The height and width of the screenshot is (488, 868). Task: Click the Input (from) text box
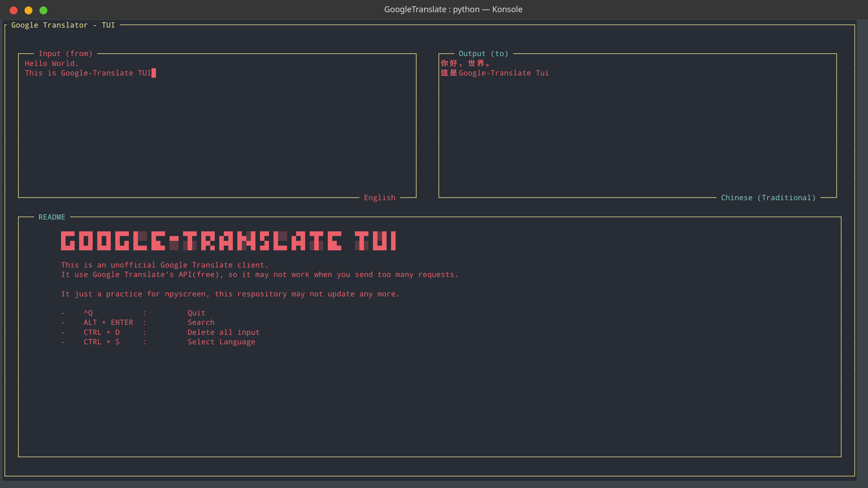coord(217,131)
